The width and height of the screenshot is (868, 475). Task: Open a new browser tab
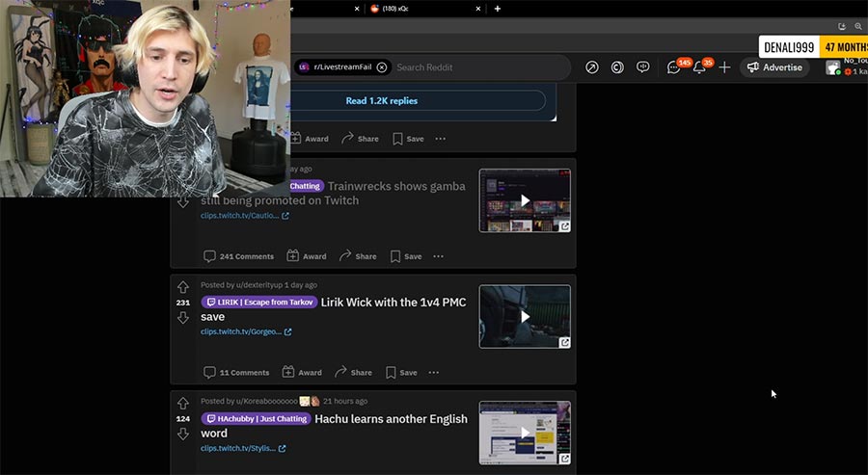tap(497, 9)
